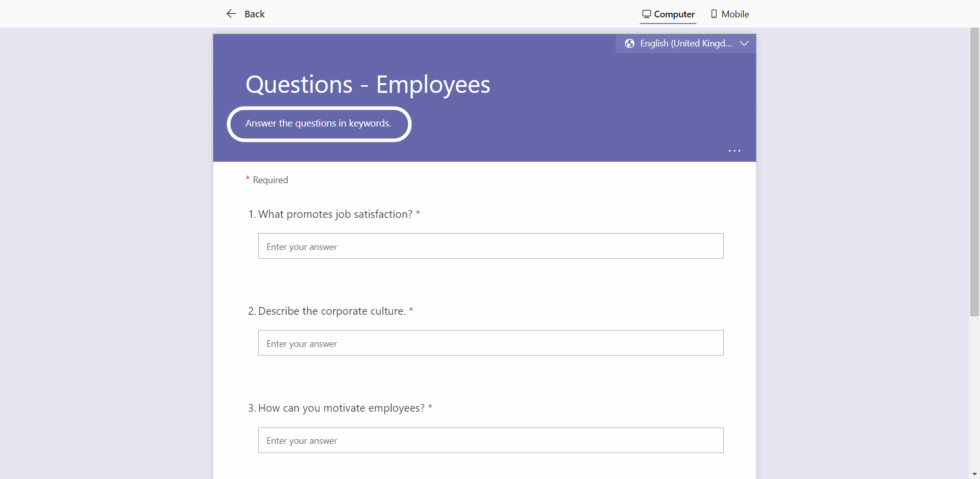This screenshot has height=479, width=980.
Task: Open the English (United Kingdom) language dropdown
Action: 685,43
